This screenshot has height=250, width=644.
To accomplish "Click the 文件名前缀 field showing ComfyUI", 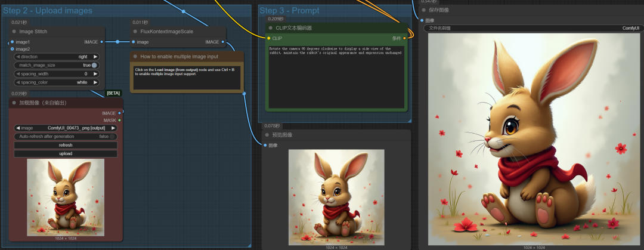I will [x=534, y=29].
